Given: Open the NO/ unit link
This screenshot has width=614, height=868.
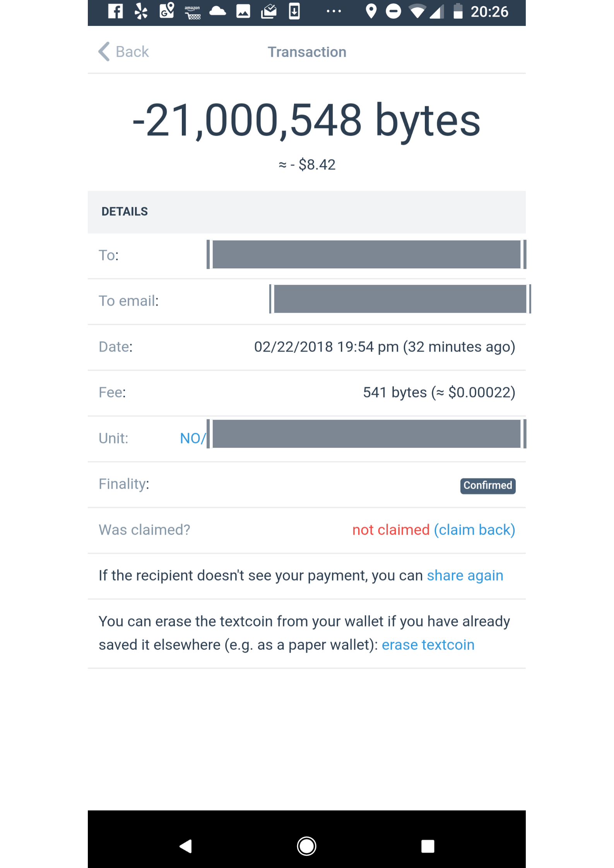Looking at the screenshot, I should (x=193, y=438).
